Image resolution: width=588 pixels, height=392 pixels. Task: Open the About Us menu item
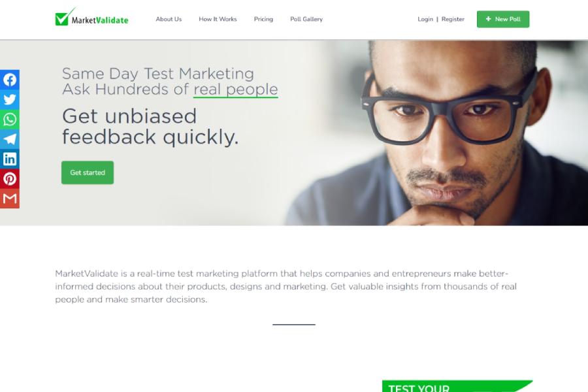[x=169, y=19]
